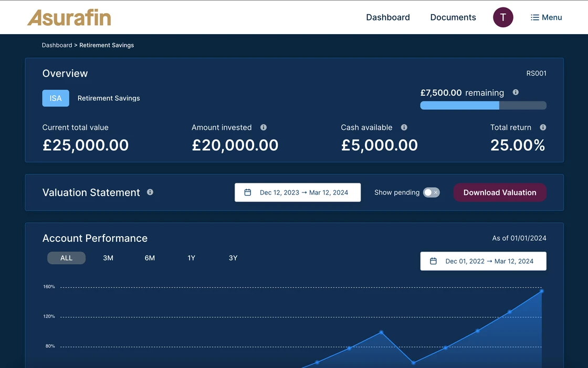Screen dimensions: 588x368
Task: Click the £20,000.00 amount invested value
Action: click(x=235, y=145)
